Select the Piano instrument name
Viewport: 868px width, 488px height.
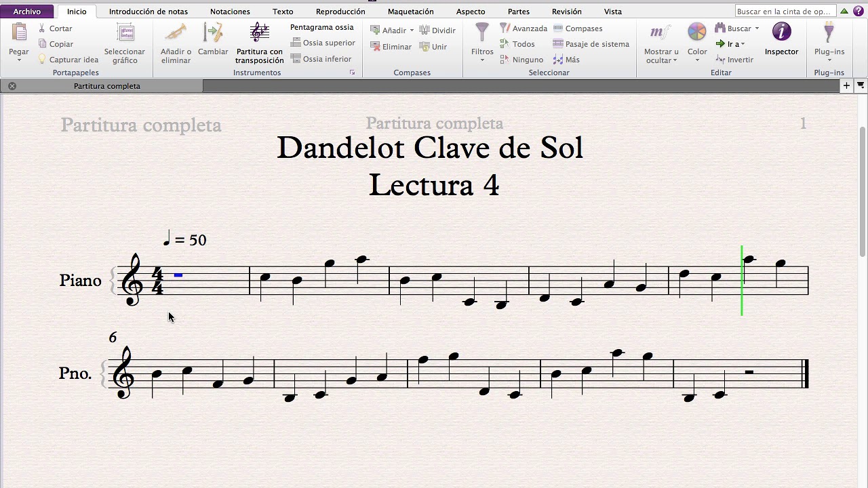80,281
